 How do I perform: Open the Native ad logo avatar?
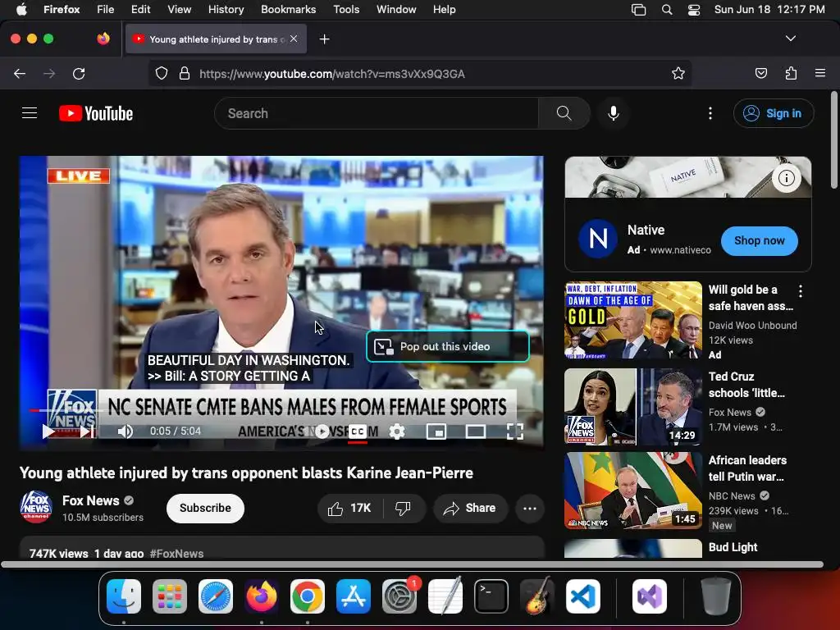(598, 239)
